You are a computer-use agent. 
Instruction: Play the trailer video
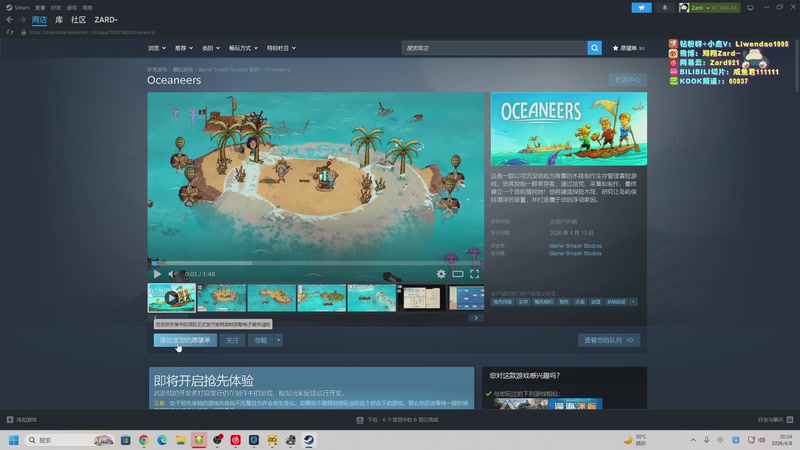click(157, 274)
